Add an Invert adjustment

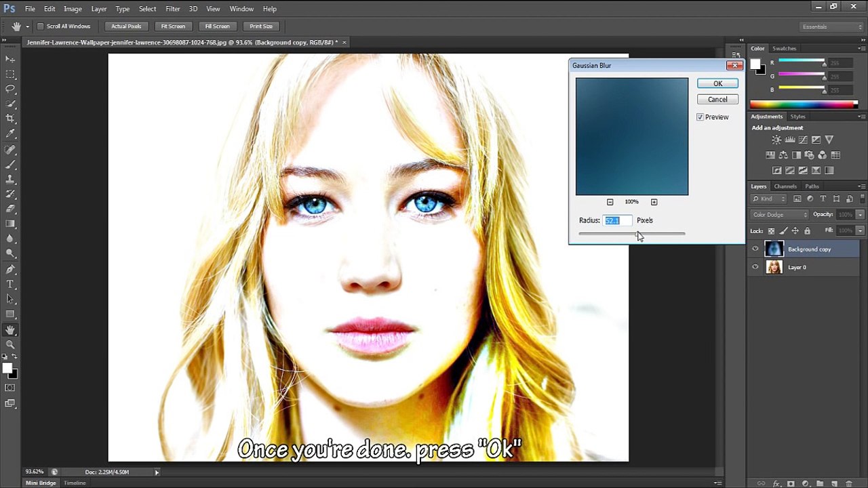pyautogui.click(x=777, y=170)
